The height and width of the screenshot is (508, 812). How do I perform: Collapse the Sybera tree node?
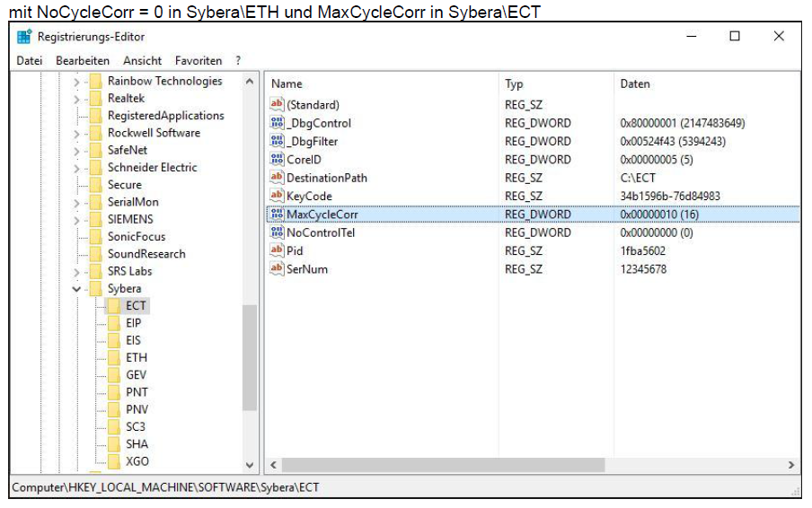76,289
